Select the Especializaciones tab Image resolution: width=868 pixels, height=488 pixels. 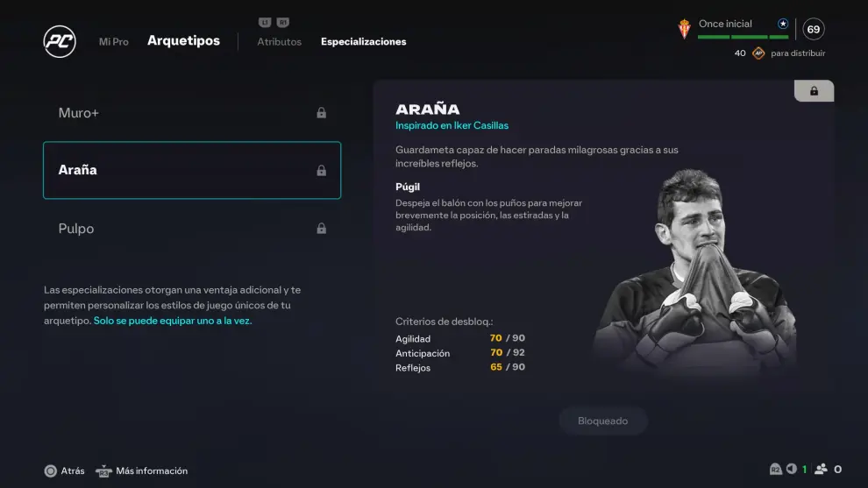coord(363,41)
